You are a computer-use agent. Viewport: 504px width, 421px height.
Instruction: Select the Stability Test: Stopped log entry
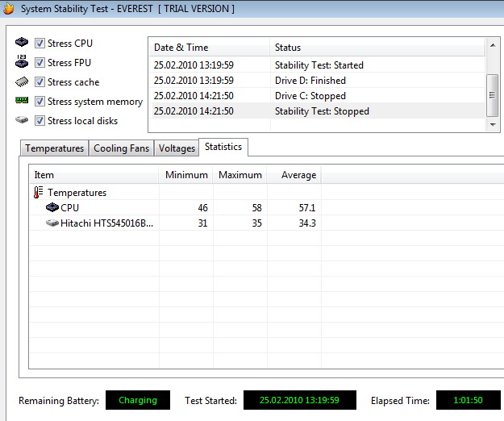click(x=322, y=111)
